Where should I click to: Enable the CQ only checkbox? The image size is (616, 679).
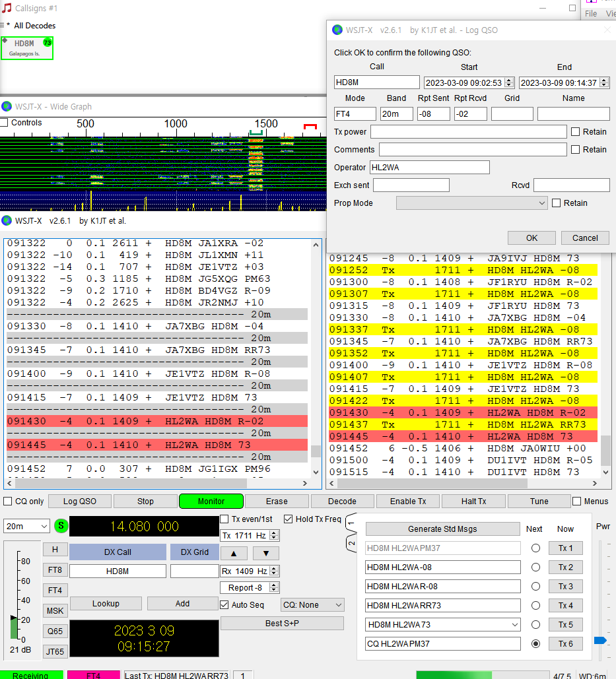[8, 501]
